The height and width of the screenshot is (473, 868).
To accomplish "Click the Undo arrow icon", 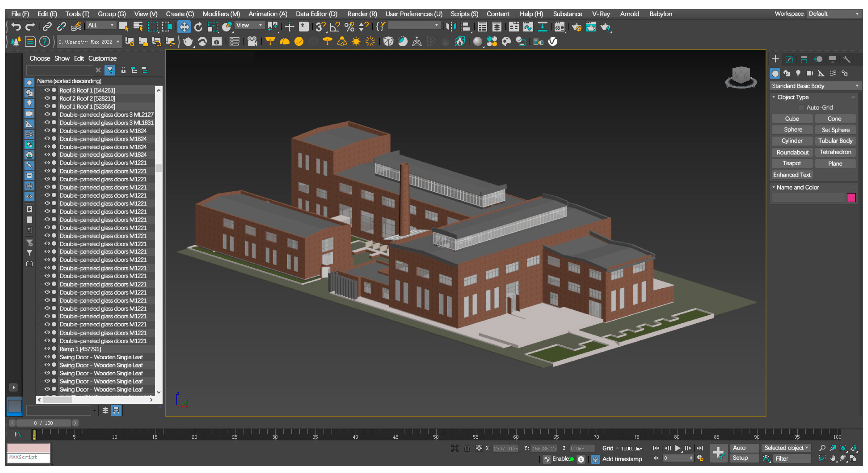I will pos(16,26).
